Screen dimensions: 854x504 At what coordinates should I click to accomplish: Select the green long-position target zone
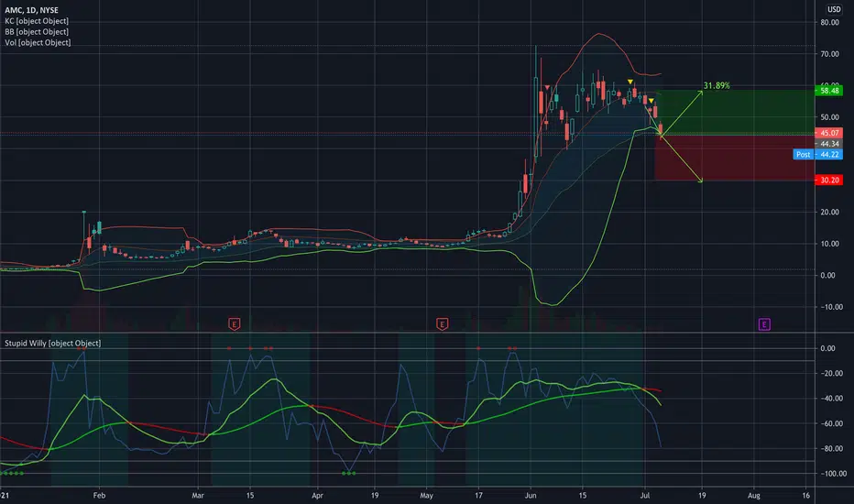point(735,112)
